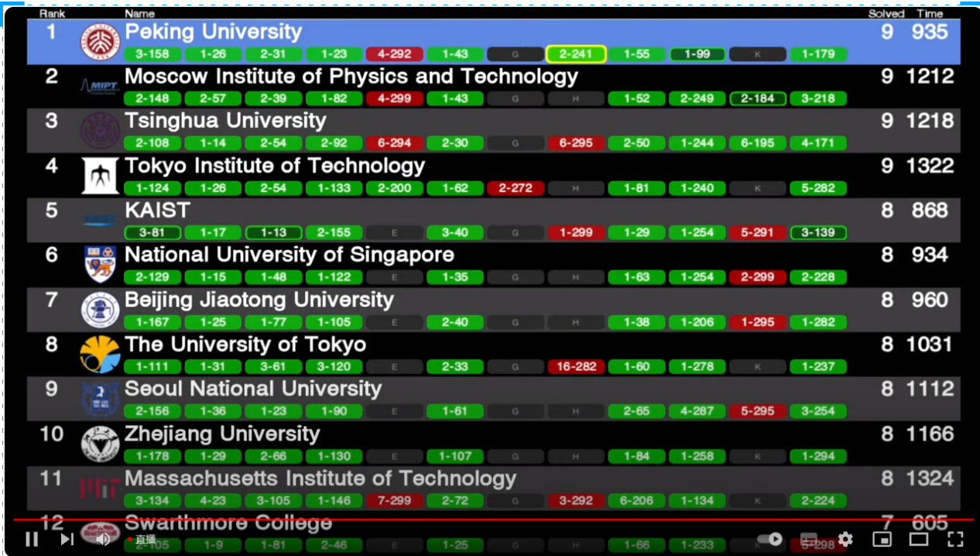
Task: Select Peking University's highlighted 2-241 cell
Action: tap(576, 54)
